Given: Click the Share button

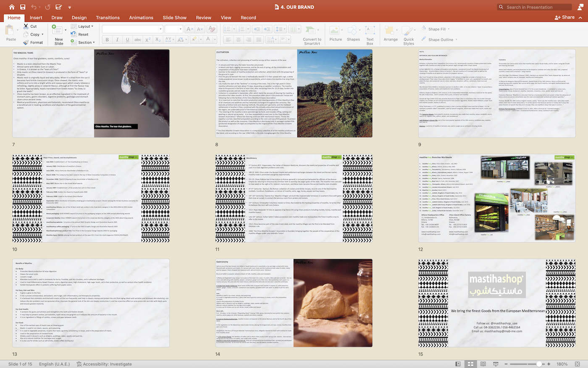Looking at the screenshot, I should coord(564,17).
